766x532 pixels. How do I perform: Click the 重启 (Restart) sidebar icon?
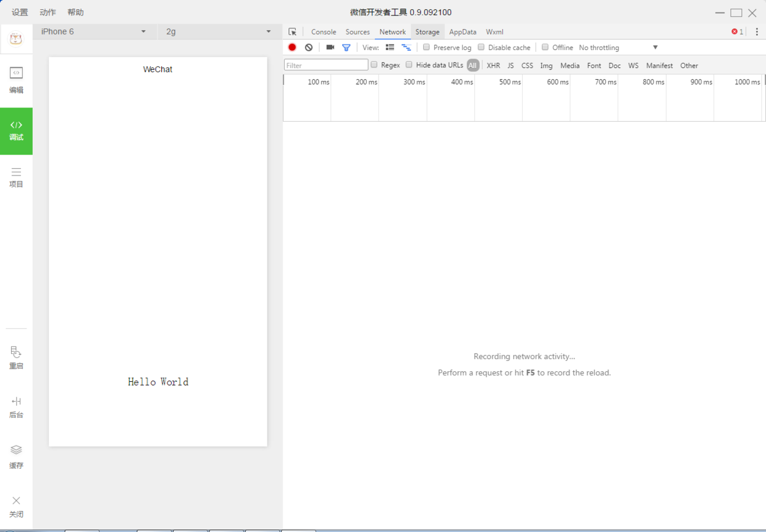click(x=16, y=358)
